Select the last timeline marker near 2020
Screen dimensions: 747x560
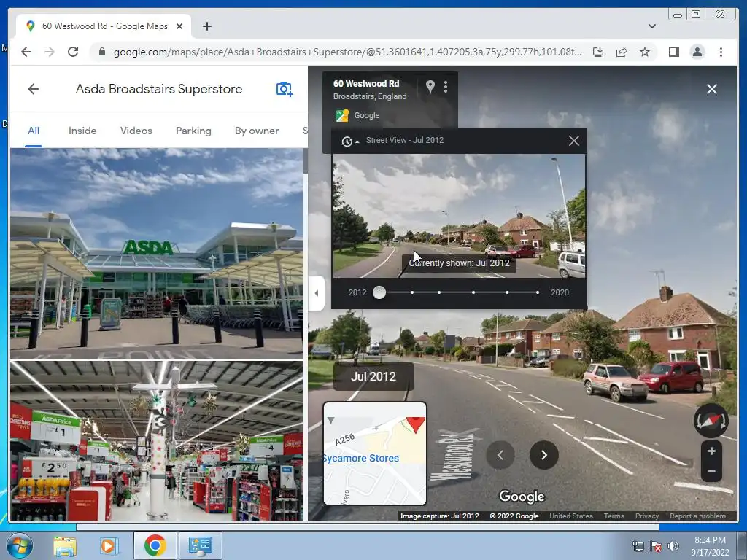(538, 292)
